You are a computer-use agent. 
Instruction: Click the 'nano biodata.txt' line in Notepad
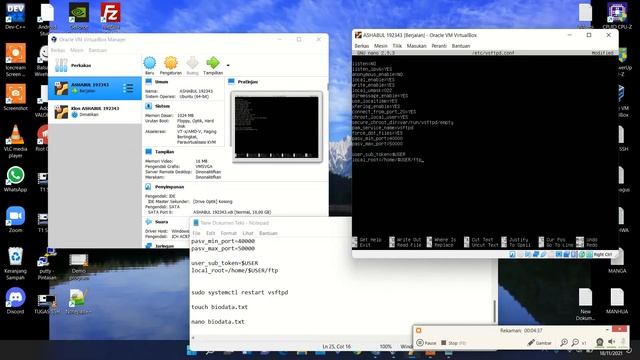218,322
